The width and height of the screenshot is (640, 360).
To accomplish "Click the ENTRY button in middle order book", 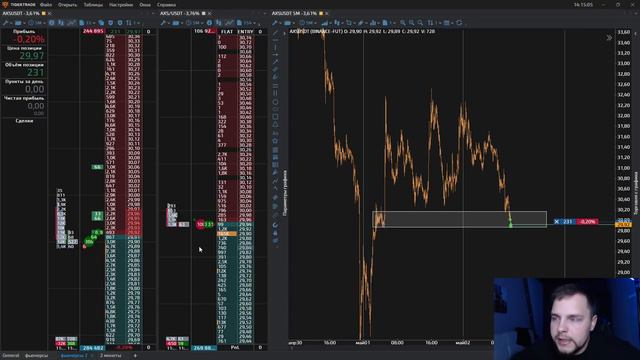I will point(245,31).
